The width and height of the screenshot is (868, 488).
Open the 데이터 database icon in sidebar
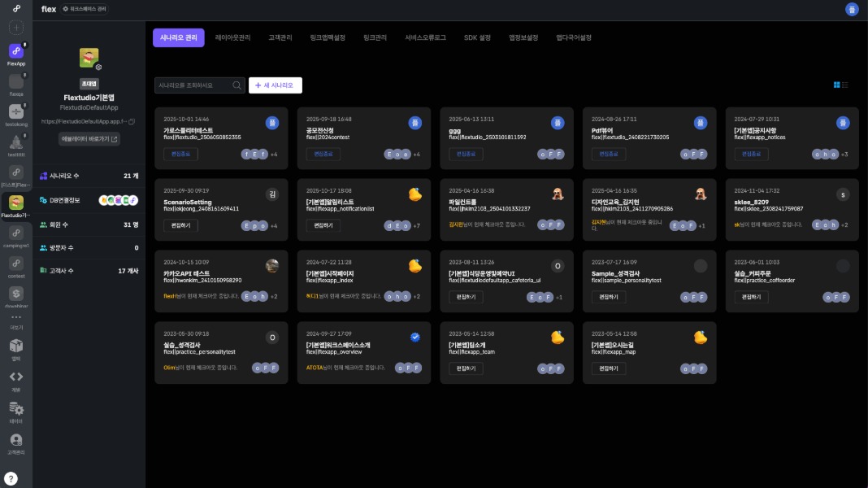click(16, 409)
